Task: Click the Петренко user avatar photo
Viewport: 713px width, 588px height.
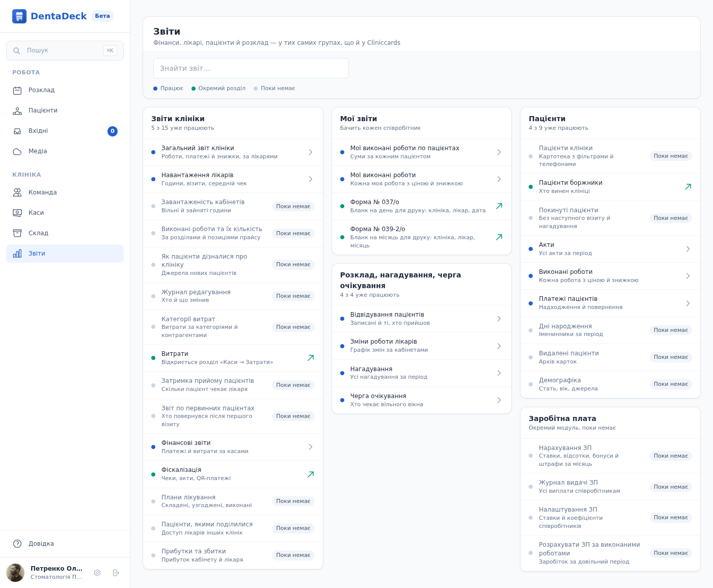Action: [x=15, y=573]
